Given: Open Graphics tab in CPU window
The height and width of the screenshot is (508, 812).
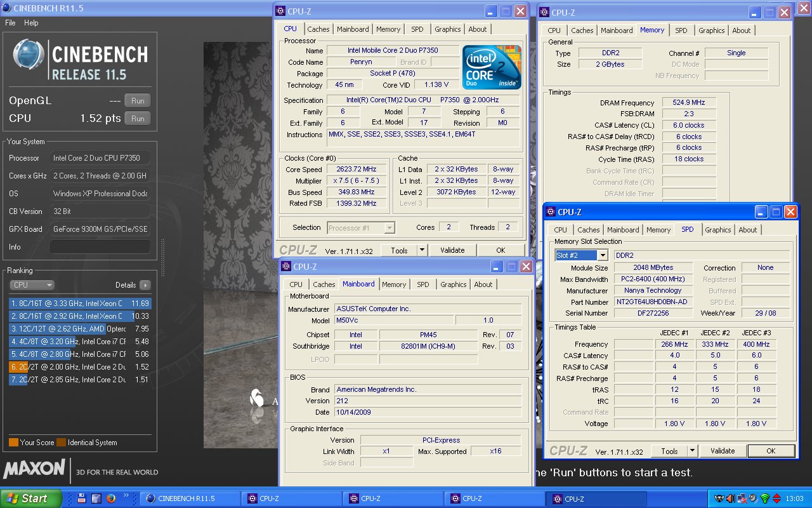Looking at the screenshot, I should pyautogui.click(x=448, y=29).
